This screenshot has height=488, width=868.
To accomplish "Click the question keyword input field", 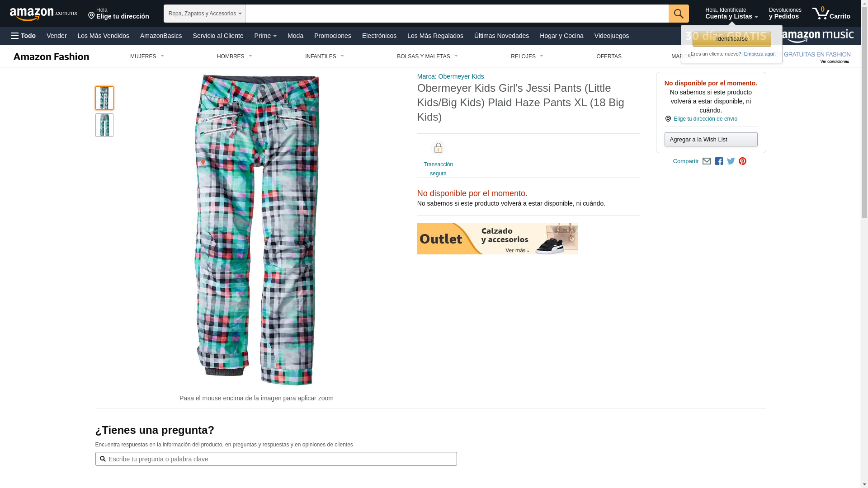I will 276,459.
